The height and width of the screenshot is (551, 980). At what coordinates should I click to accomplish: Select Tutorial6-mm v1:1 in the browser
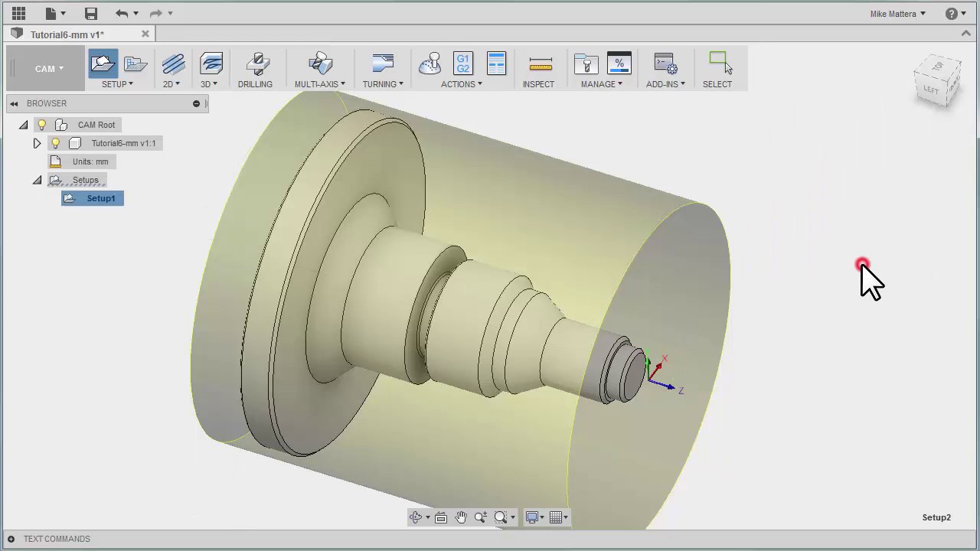pos(123,143)
